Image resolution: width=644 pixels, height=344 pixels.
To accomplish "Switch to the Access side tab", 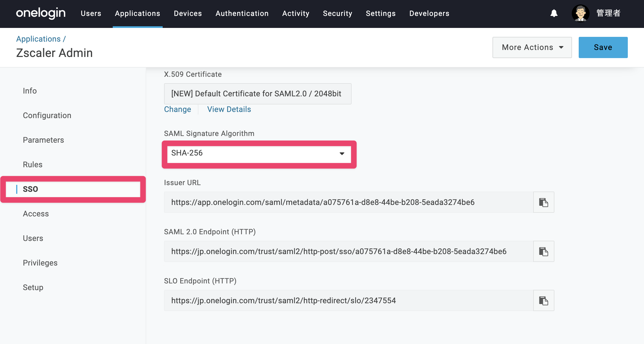I will click(36, 214).
